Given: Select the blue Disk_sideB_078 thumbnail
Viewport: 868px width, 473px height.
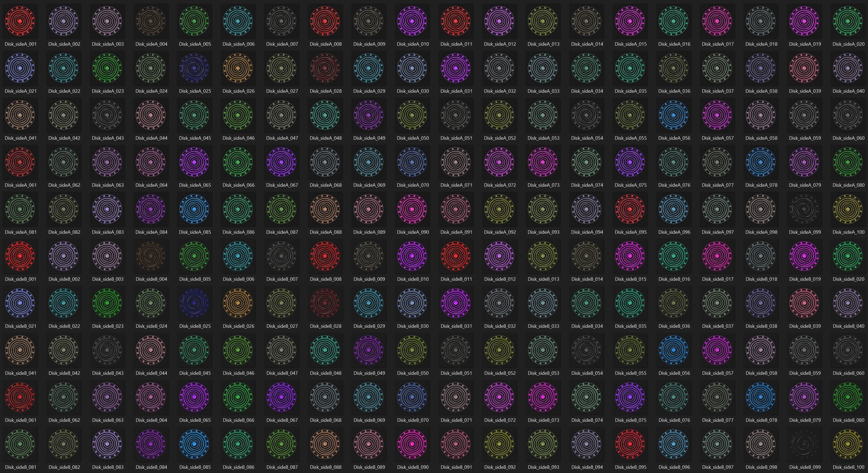Looking at the screenshot, I should coord(761,397).
